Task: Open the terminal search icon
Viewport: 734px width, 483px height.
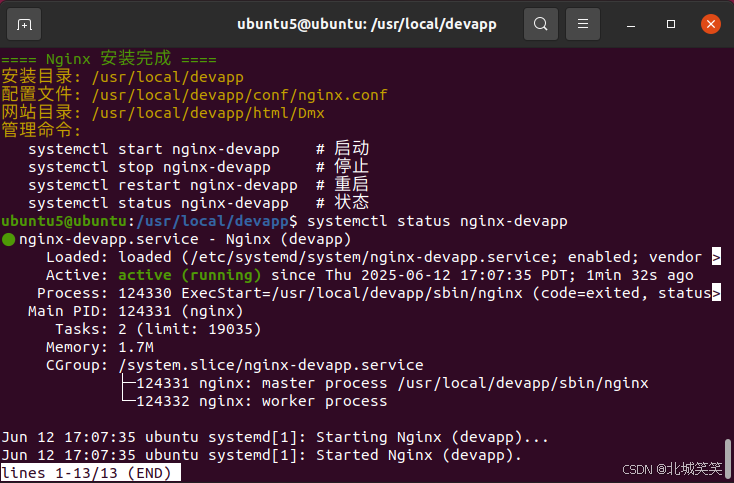Action: pos(541,24)
